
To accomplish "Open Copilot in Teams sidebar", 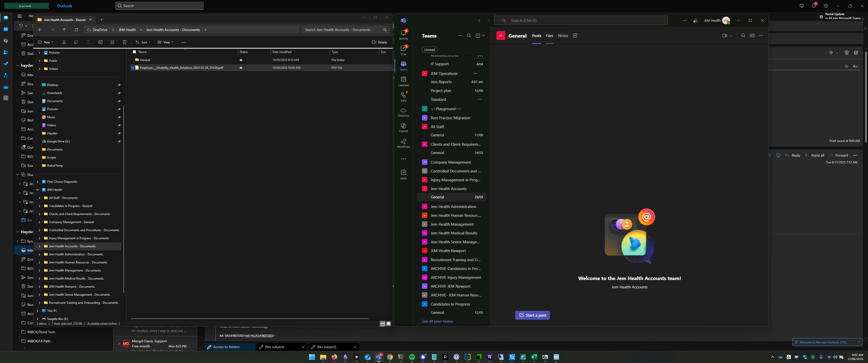I will tap(403, 128).
